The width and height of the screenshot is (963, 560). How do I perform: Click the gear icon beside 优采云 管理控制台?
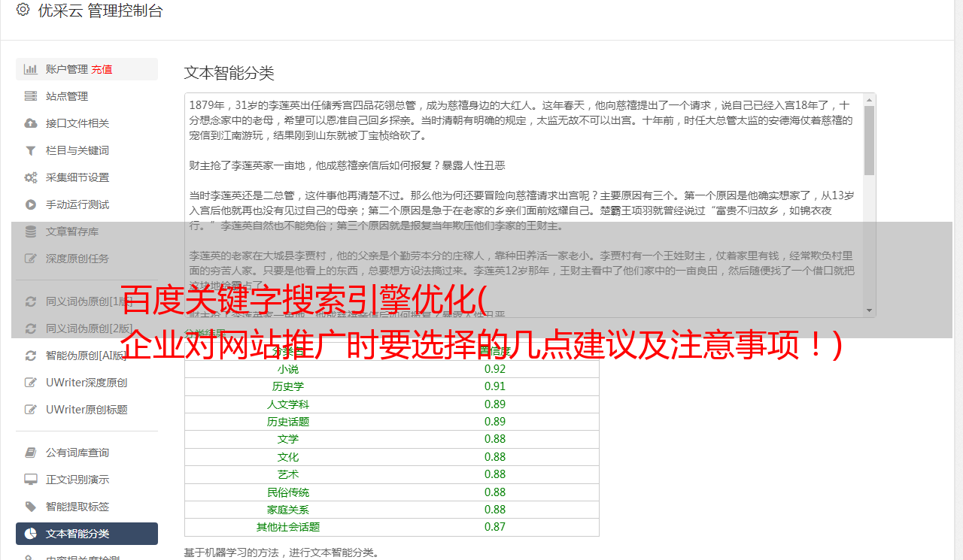tap(23, 10)
